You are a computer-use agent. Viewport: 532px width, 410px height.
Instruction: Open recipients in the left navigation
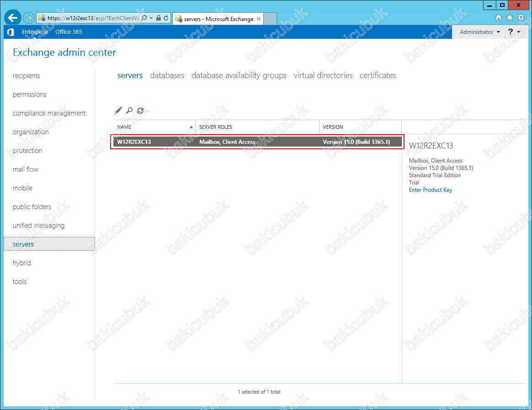click(27, 76)
